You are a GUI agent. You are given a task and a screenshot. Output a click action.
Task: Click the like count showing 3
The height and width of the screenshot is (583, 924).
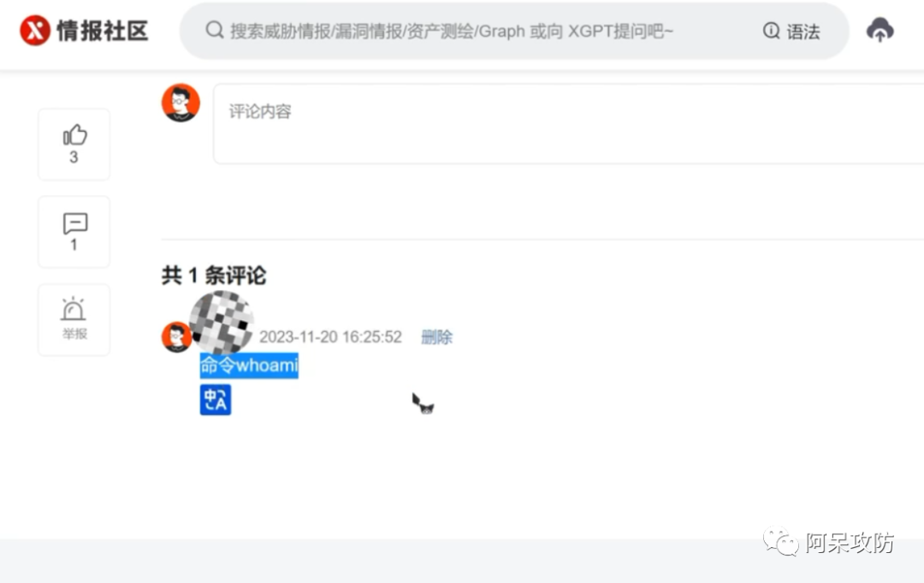[74, 157]
